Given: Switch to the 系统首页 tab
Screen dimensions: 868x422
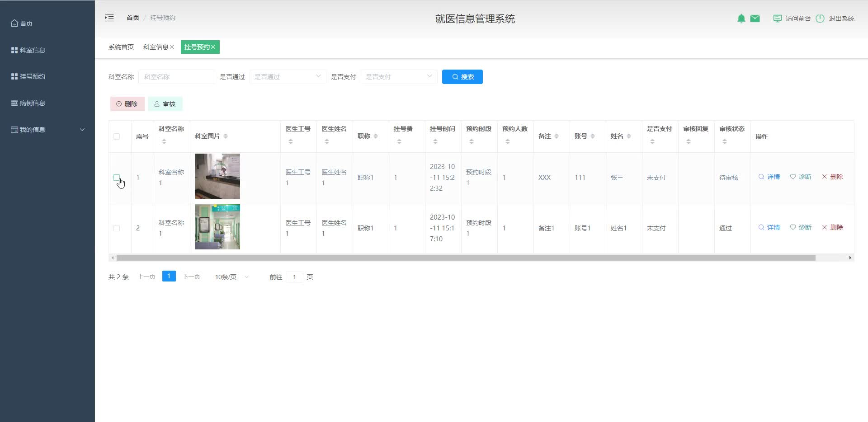Looking at the screenshot, I should (x=121, y=47).
